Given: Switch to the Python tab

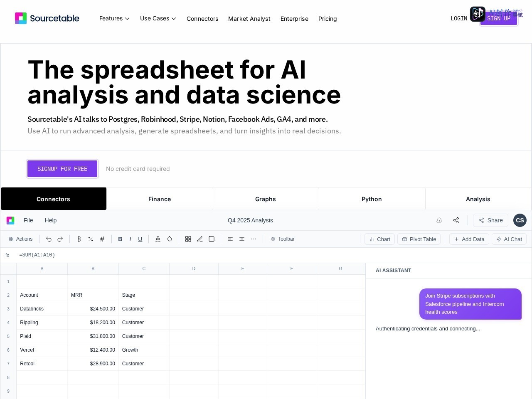Looking at the screenshot, I should [x=372, y=199].
